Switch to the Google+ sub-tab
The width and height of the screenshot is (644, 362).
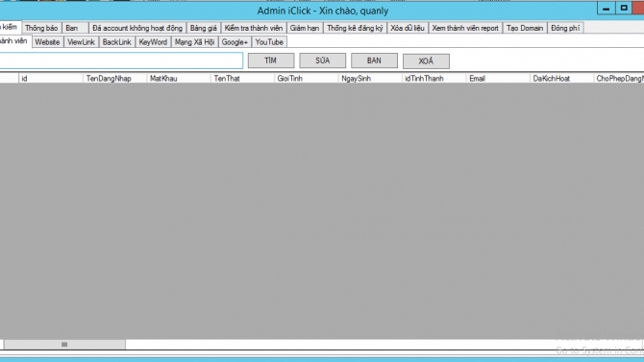(235, 42)
